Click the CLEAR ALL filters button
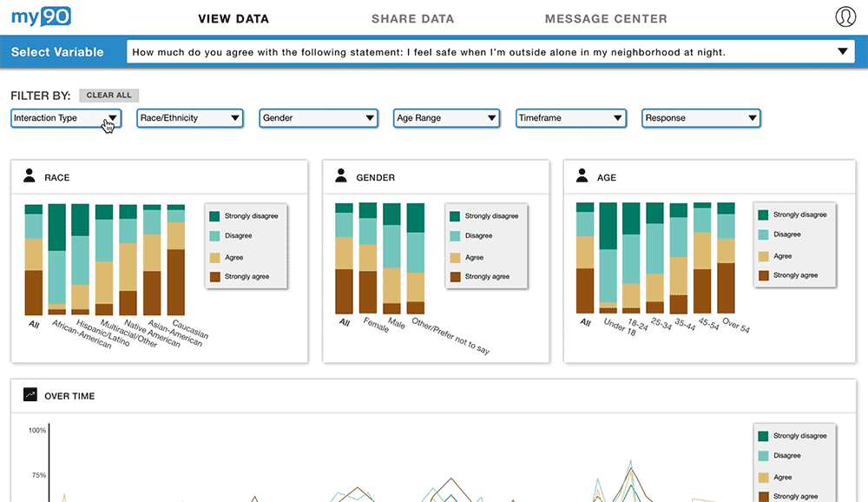The height and width of the screenshot is (502, 868). coord(109,96)
